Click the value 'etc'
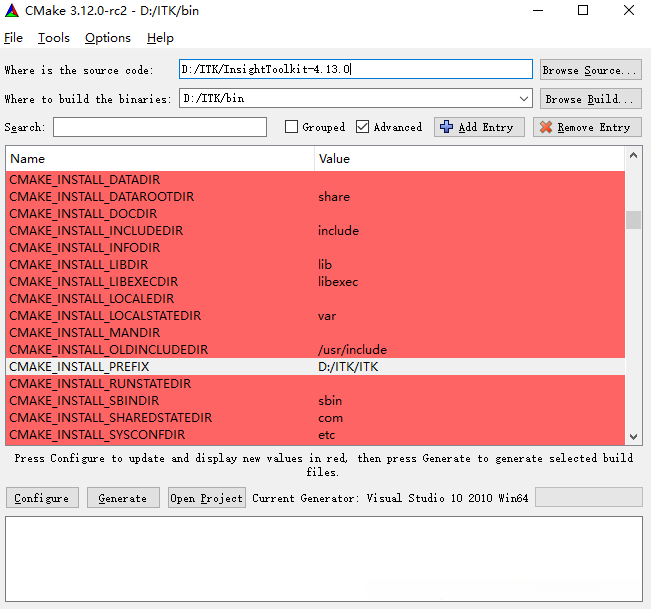651x609 pixels. [326, 435]
